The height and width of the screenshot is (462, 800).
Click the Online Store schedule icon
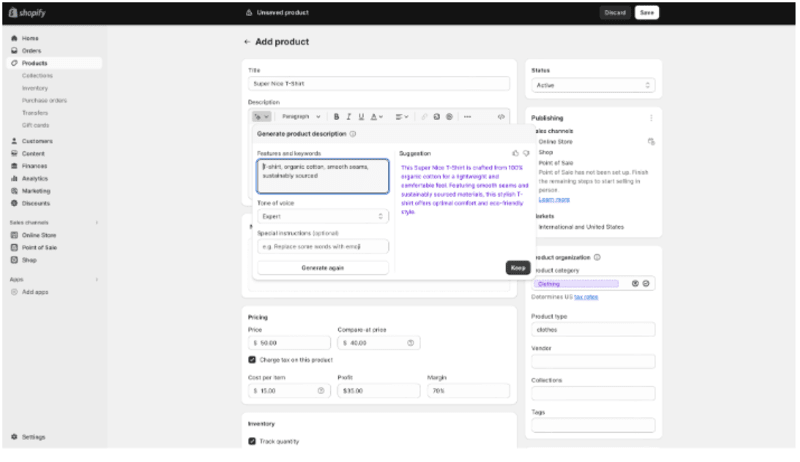(651, 142)
